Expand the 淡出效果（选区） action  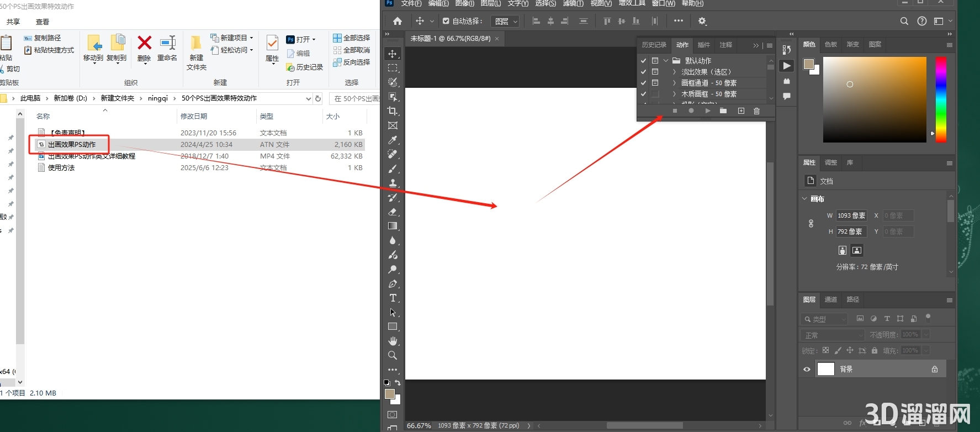click(x=674, y=72)
